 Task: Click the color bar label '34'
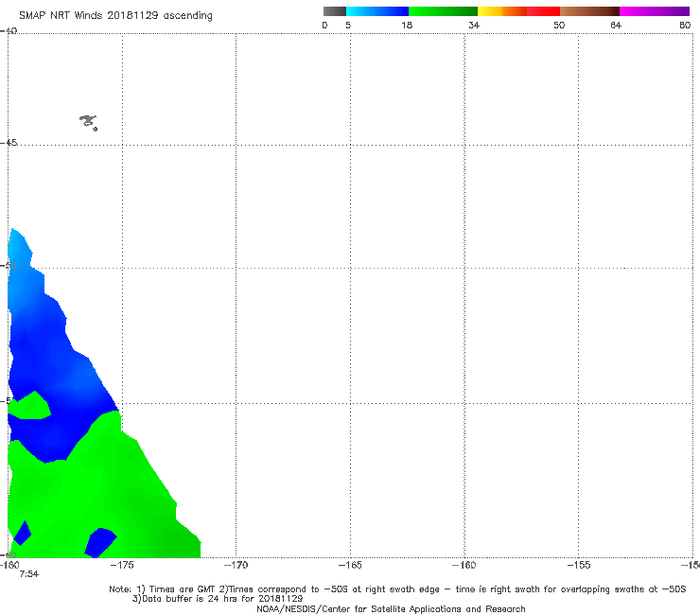(474, 25)
